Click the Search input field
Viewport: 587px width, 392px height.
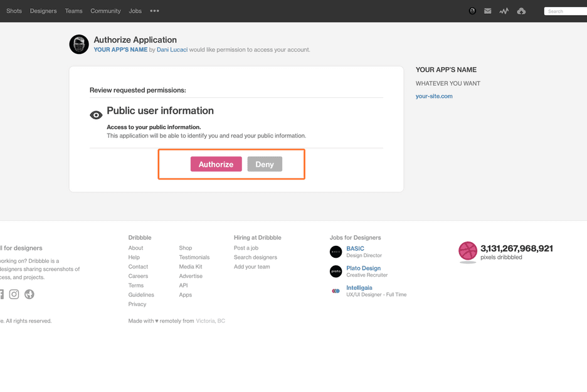[x=565, y=11]
